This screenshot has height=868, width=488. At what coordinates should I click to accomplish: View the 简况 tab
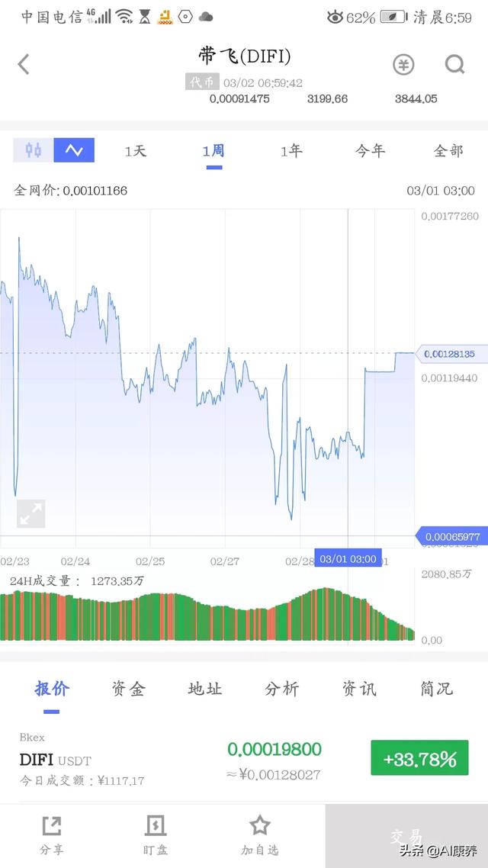[435, 689]
